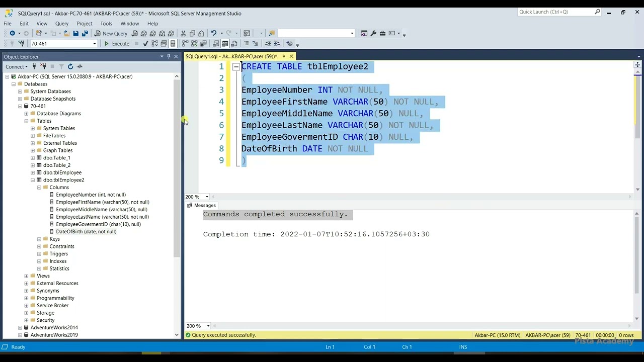Open the 70-461 database dropdown

pos(94,44)
